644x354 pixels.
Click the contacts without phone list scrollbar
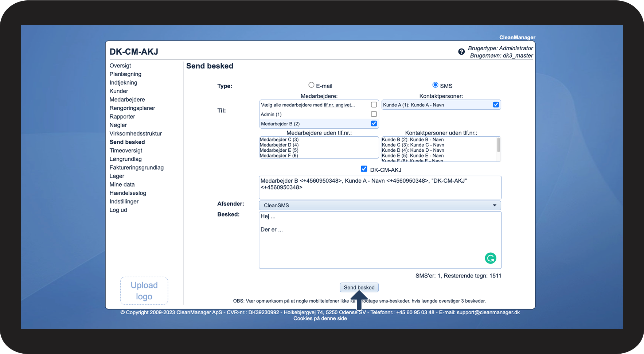[498, 146]
